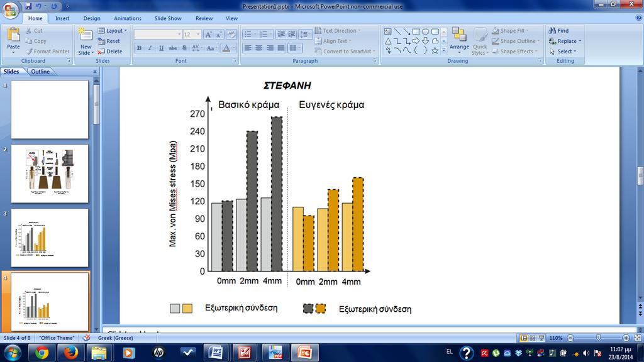Switch to Slide Sorter view

(x=533, y=337)
